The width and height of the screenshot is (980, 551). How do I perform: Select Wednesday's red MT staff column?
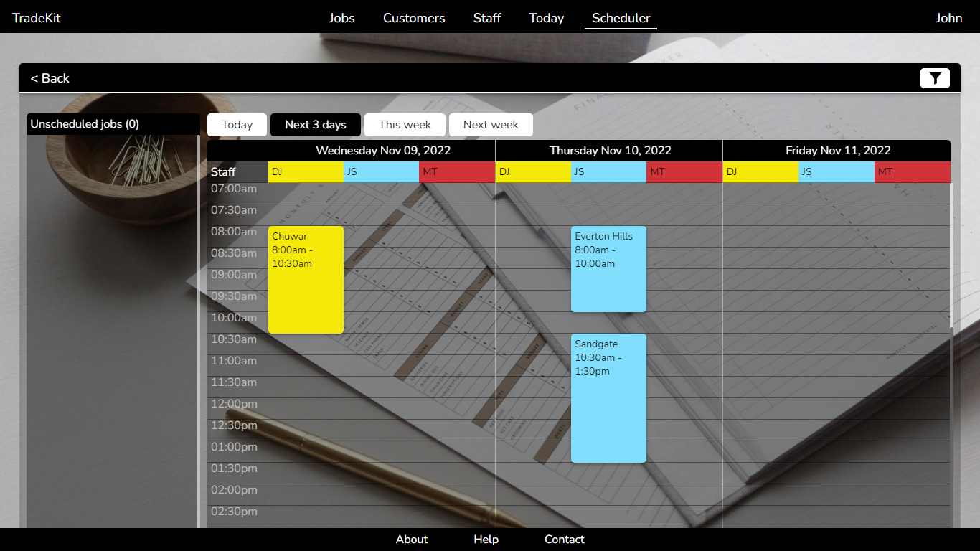tap(457, 172)
